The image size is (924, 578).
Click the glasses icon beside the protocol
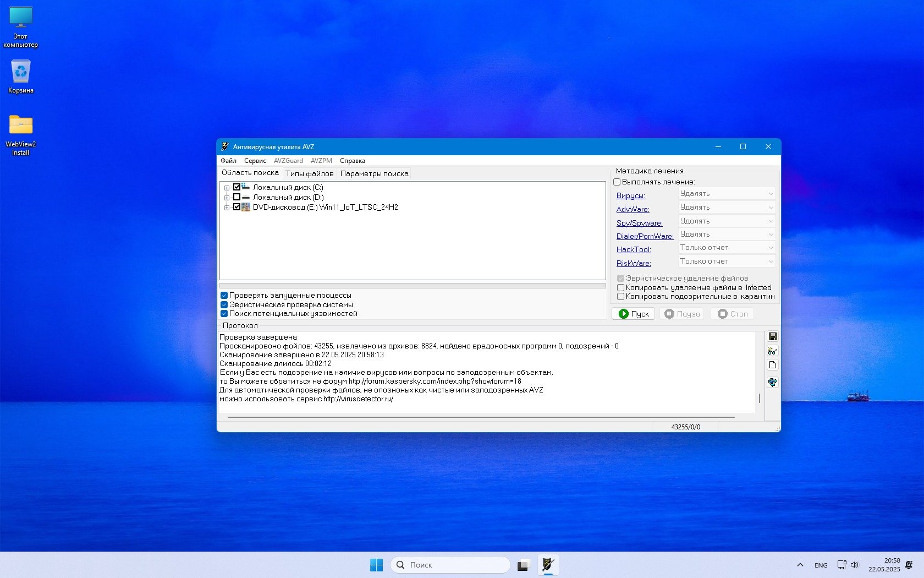tap(773, 351)
